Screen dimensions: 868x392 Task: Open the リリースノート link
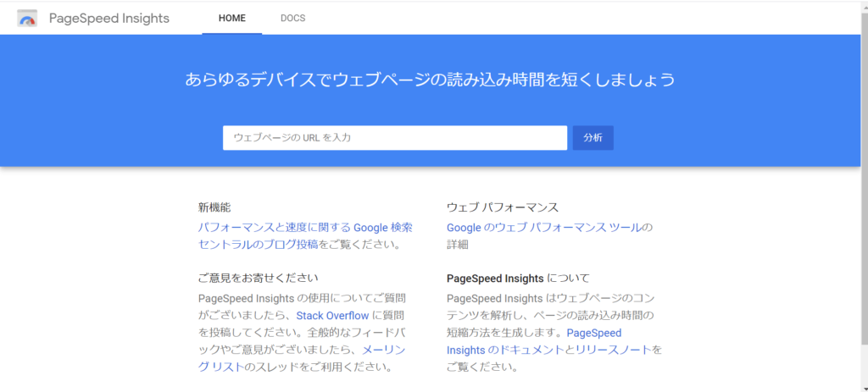tap(613, 350)
